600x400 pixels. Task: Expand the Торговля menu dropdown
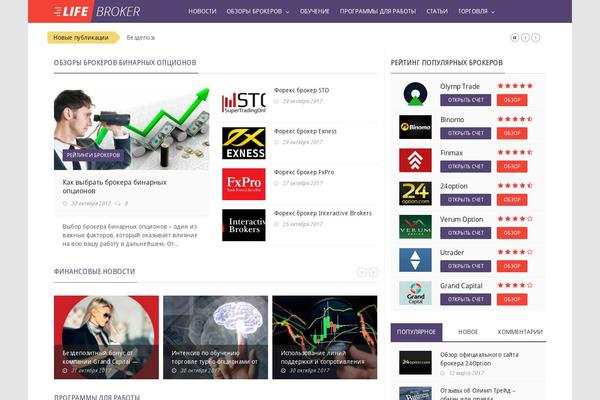coord(476,11)
